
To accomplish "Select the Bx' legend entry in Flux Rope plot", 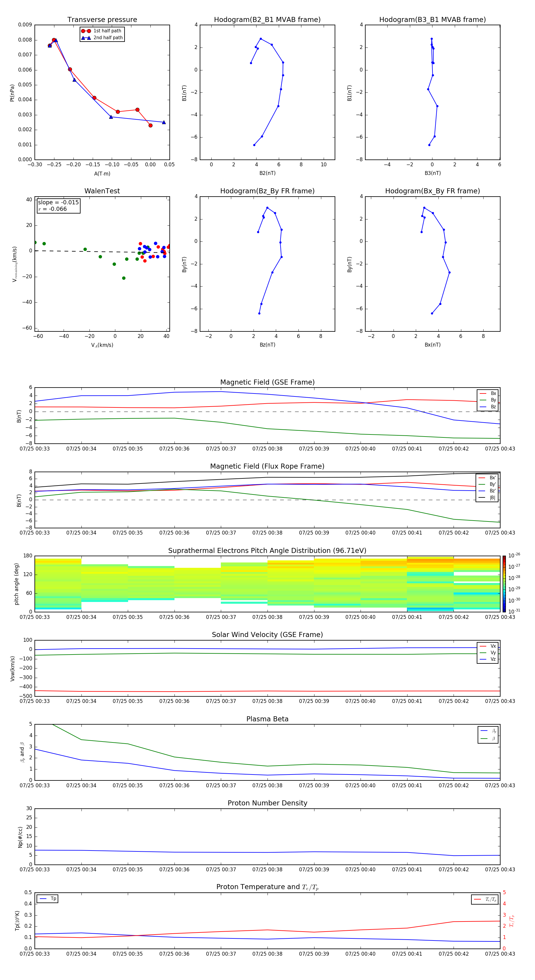I will pyautogui.click(x=487, y=478).
